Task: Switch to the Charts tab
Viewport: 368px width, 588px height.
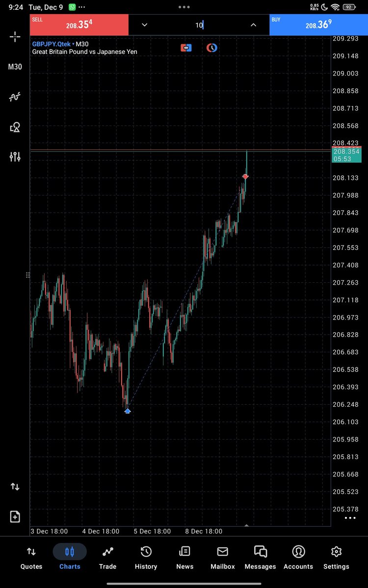Action: click(x=70, y=557)
